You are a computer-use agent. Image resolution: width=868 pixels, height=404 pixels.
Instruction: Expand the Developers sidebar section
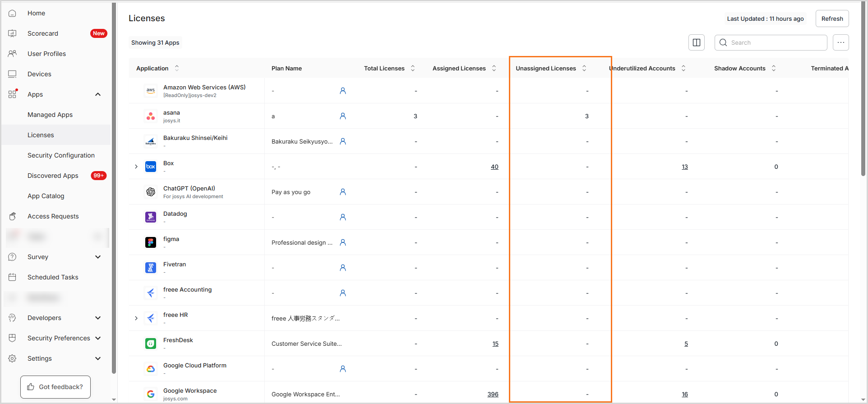pos(98,318)
